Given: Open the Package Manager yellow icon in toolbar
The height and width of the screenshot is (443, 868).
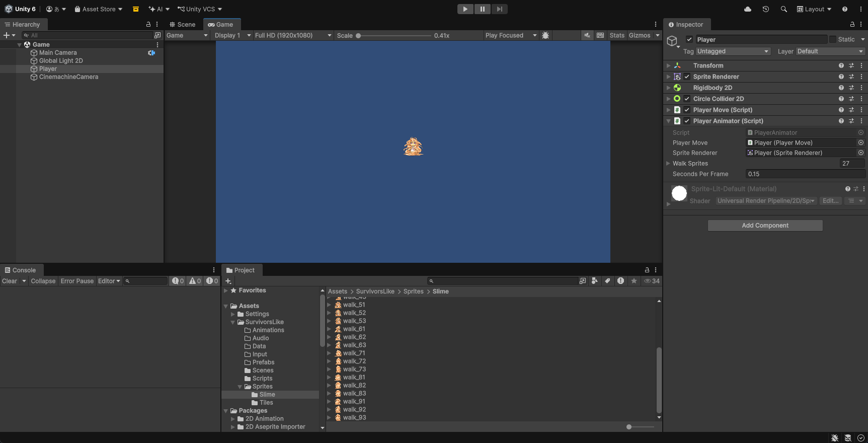Looking at the screenshot, I should [x=136, y=9].
